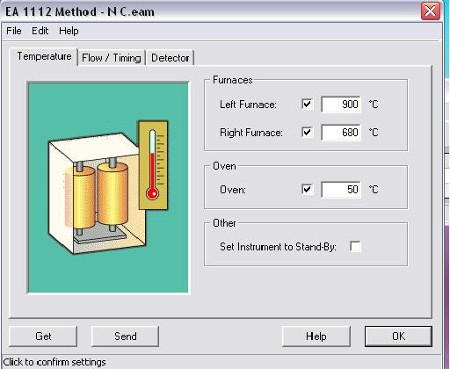Click the right furnace cylinder in the illustration
Screen dimensions: 450x369
[x=113, y=194]
